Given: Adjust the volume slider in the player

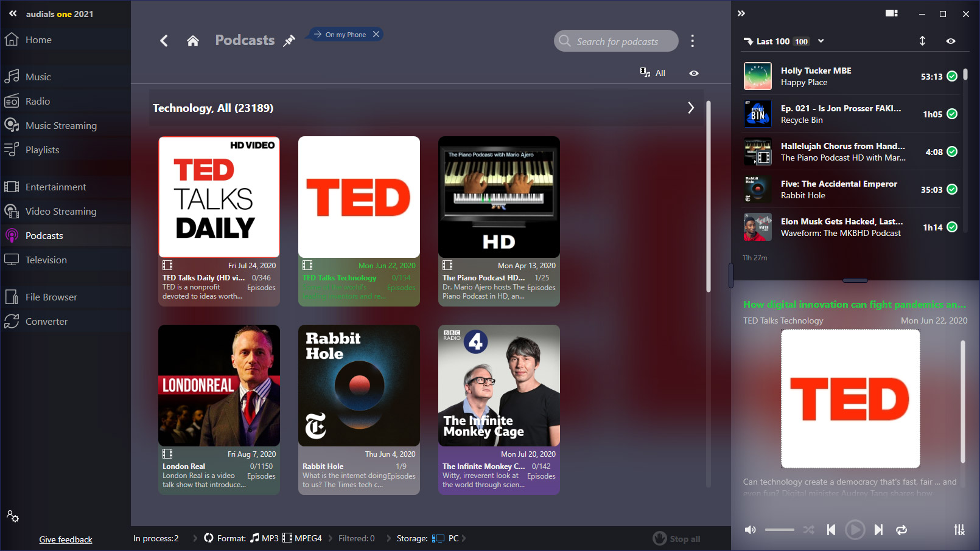Looking at the screenshot, I should click(x=780, y=530).
